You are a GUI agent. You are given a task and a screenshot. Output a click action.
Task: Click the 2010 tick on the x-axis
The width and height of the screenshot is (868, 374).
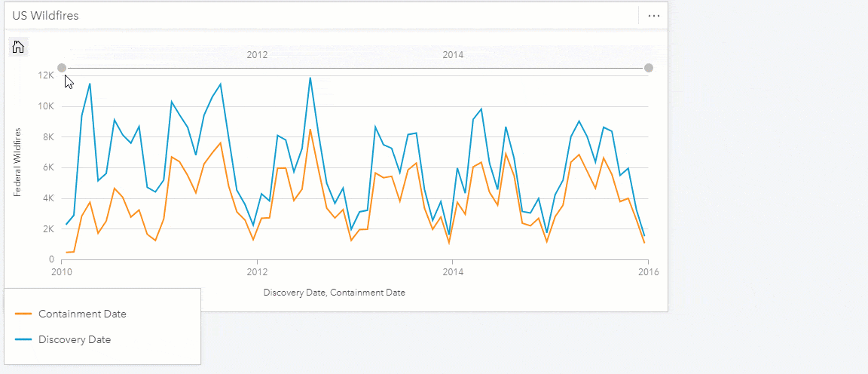pyautogui.click(x=62, y=271)
